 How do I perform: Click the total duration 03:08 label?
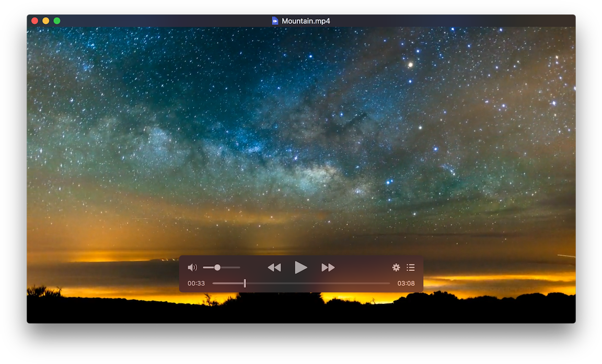click(x=406, y=284)
